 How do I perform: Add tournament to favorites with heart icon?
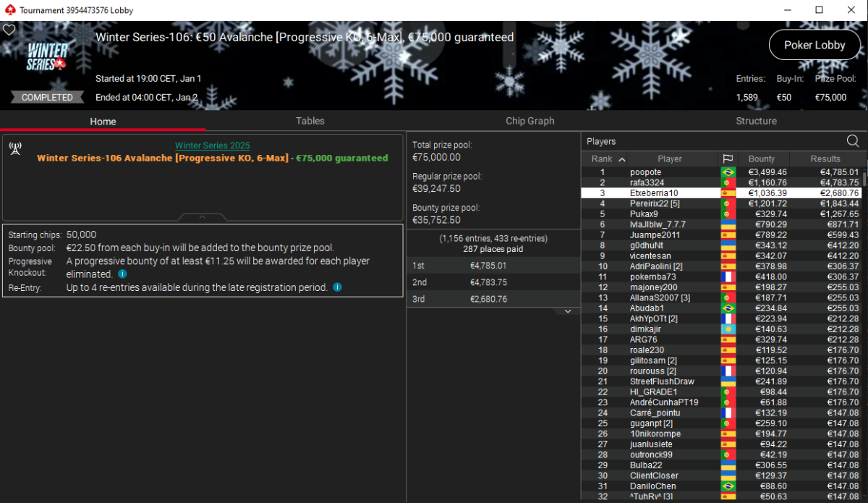pyautogui.click(x=9, y=30)
